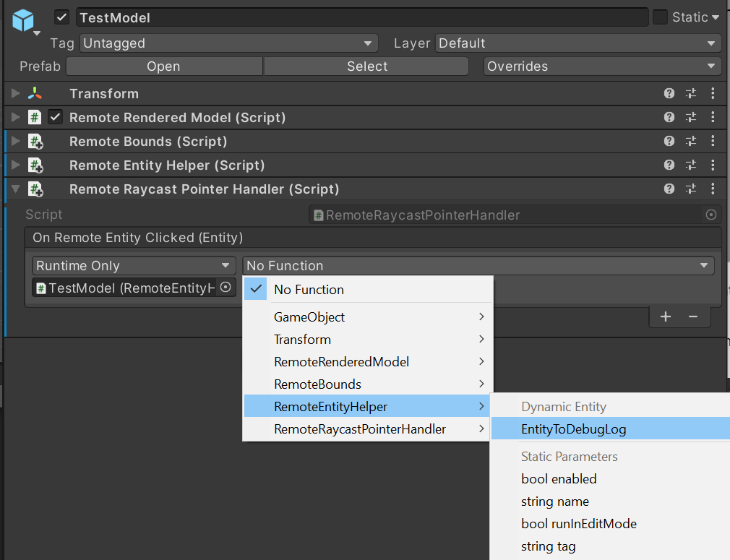Expand the Remote Entity Helper foldout
The image size is (730, 560).
point(15,165)
